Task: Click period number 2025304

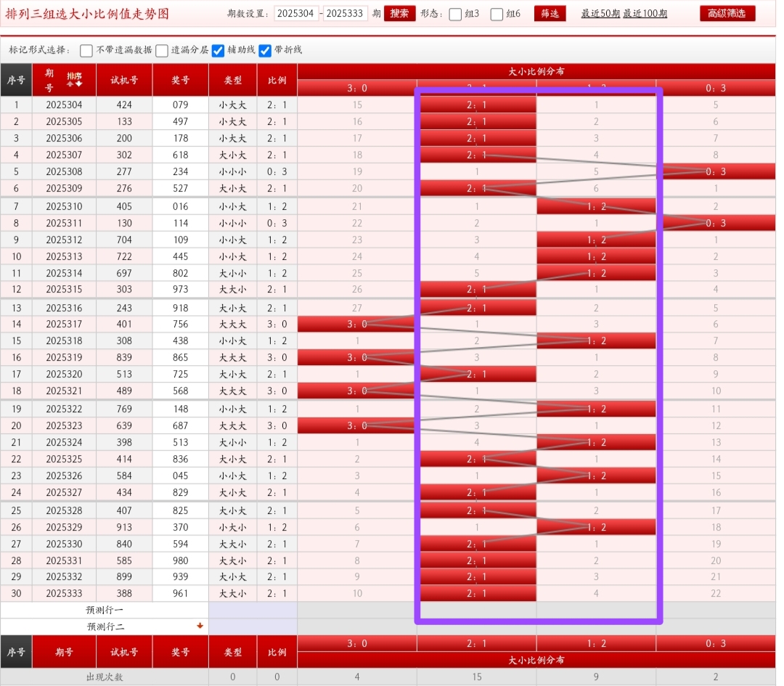Action: [64, 105]
